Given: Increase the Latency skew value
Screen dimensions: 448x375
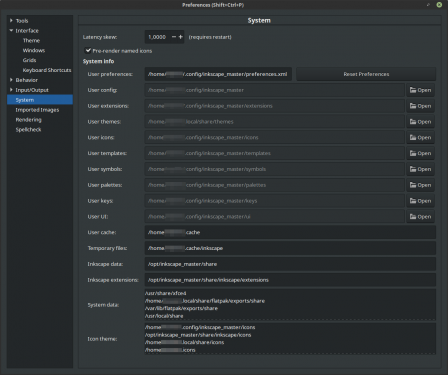Looking at the screenshot, I should pos(181,37).
